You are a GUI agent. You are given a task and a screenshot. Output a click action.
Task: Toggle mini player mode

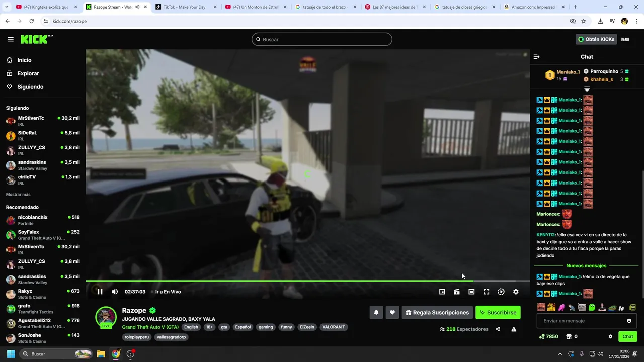pos(442,292)
